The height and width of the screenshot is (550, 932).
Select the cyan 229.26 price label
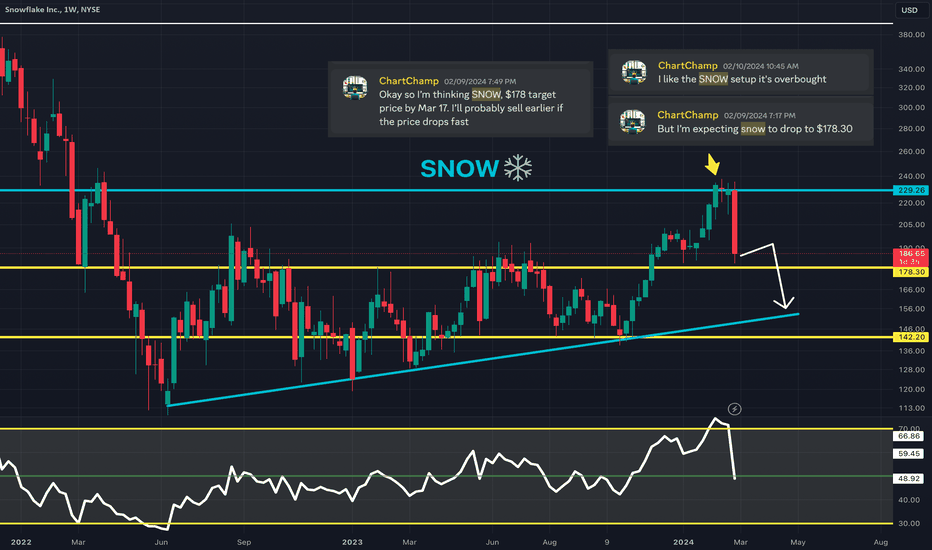pyautogui.click(x=911, y=190)
